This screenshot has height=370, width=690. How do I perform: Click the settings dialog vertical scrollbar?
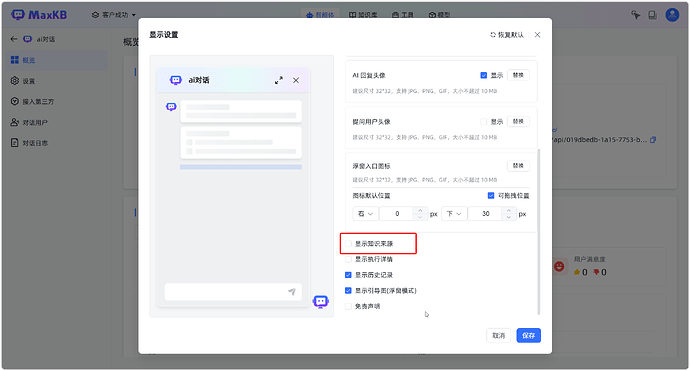pyautogui.click(x=539, y=232)
